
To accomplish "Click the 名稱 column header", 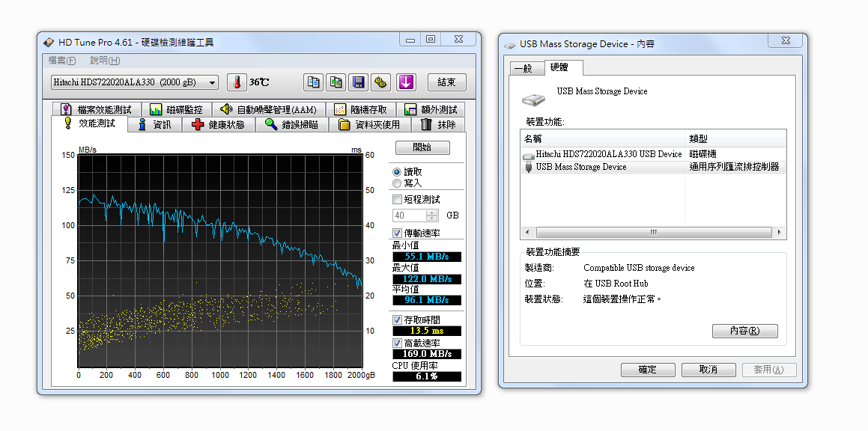I will pos(603,139).
